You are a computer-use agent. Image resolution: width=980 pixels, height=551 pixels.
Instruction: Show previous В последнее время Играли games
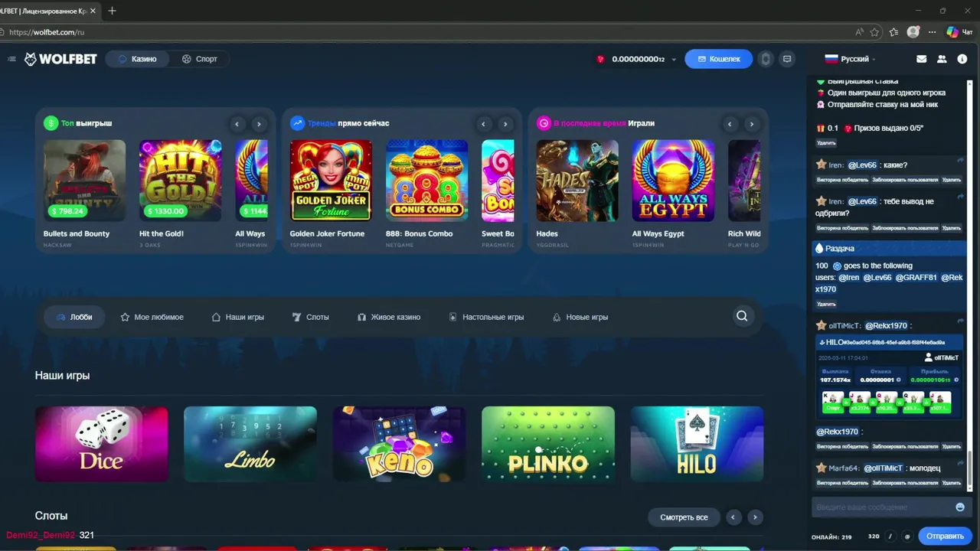click(730, 124)
